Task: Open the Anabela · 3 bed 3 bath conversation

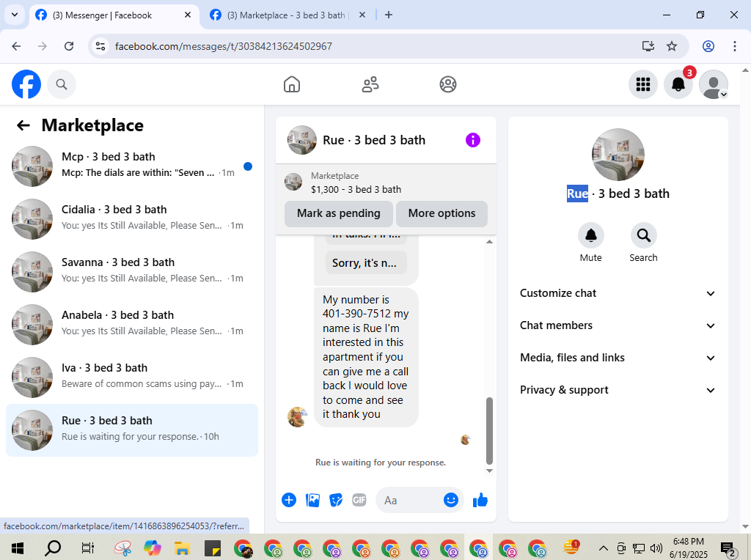Action: (x=132, y=325)
